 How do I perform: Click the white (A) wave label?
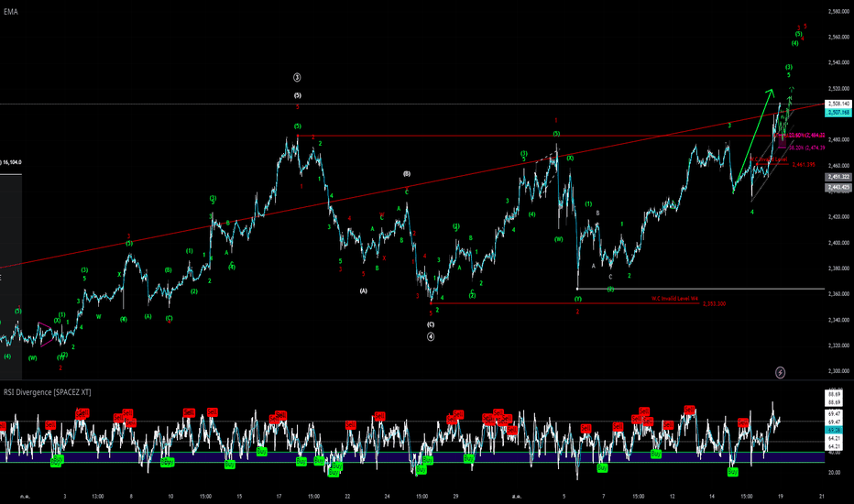pos(363,291)
